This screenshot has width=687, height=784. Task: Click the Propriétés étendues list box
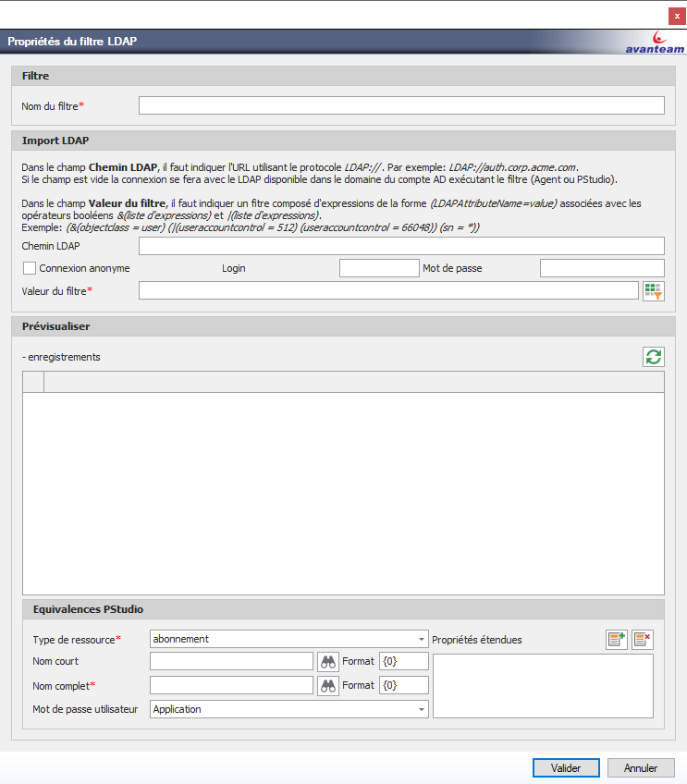[x=543, y=686]
